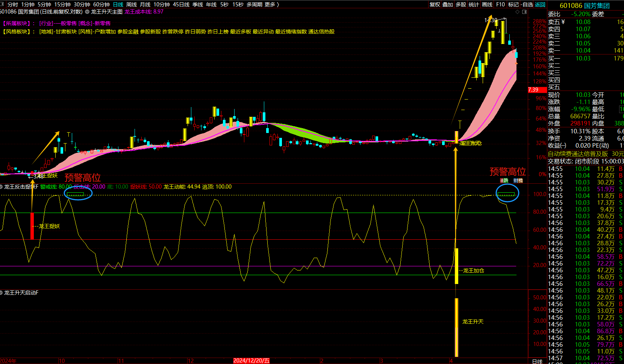Expand the 更多 periods menu
The width and height of the screenshot is (624, 364).
pos(272,5)
